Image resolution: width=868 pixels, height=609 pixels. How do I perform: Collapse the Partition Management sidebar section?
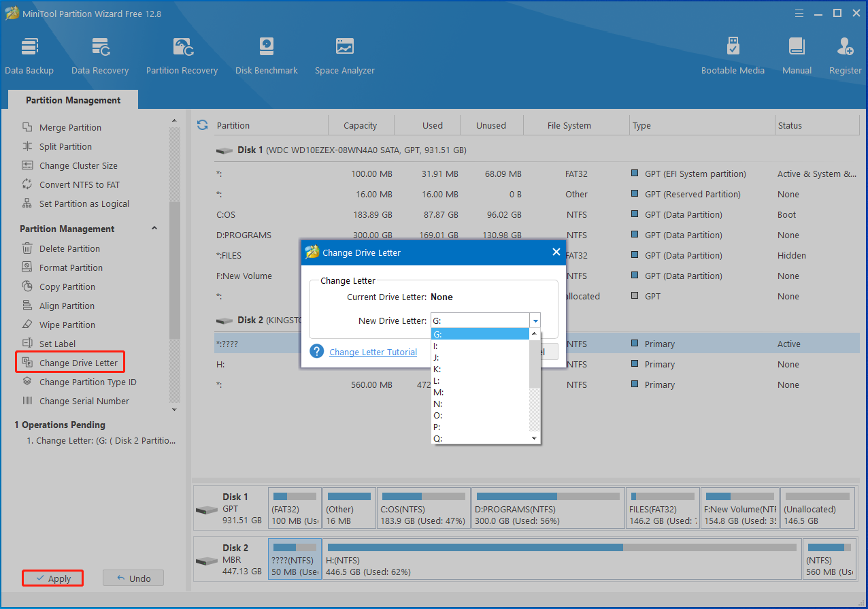154,229
